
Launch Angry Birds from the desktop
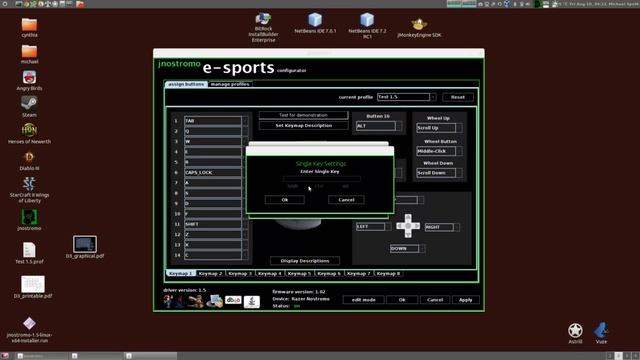pos(29,80)
